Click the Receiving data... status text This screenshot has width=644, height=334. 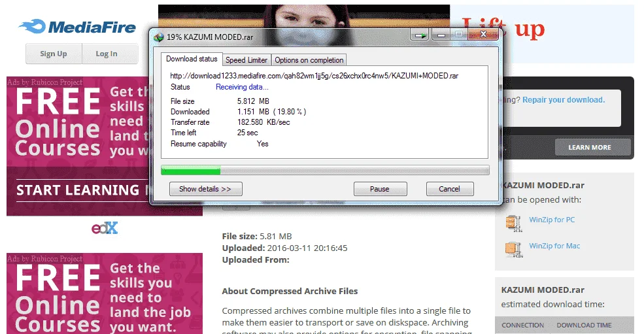point(242,87)
